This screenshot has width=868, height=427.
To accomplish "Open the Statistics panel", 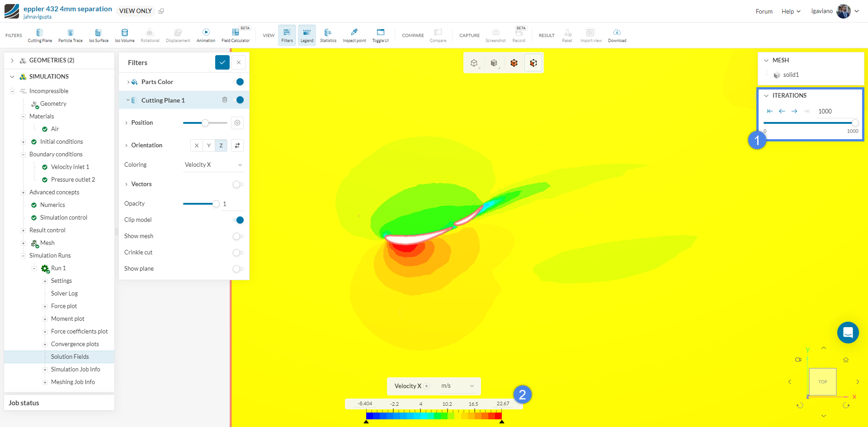I will coord(328,35).
